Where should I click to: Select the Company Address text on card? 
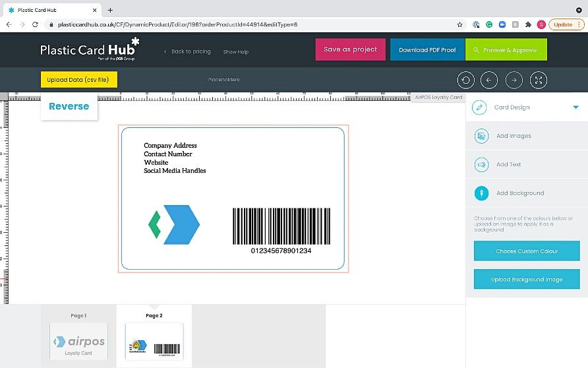pyautogui.click(x=170, y=146)
